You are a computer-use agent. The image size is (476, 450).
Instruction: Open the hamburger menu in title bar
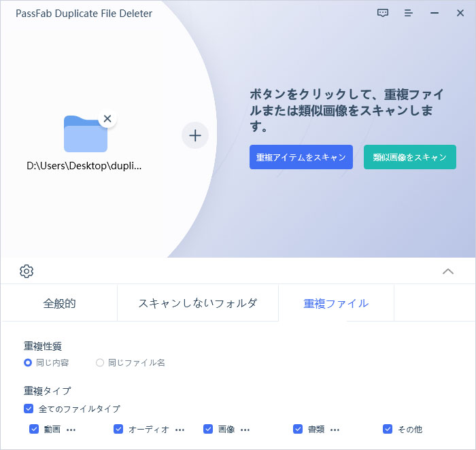click(x=408, y=14)
